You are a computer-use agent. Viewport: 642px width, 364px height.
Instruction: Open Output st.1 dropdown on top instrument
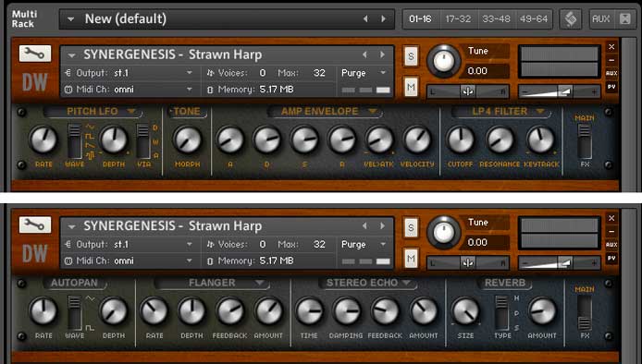coord(130,73)
